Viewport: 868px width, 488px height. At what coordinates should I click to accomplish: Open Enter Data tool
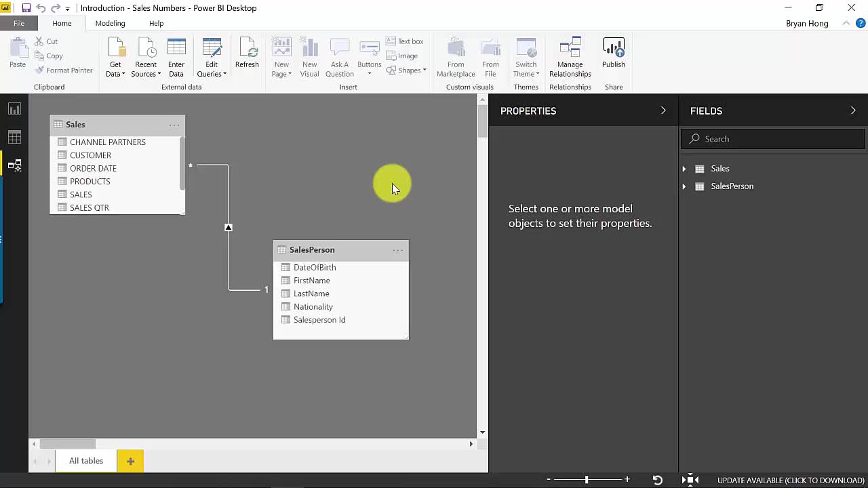[176, 58]
